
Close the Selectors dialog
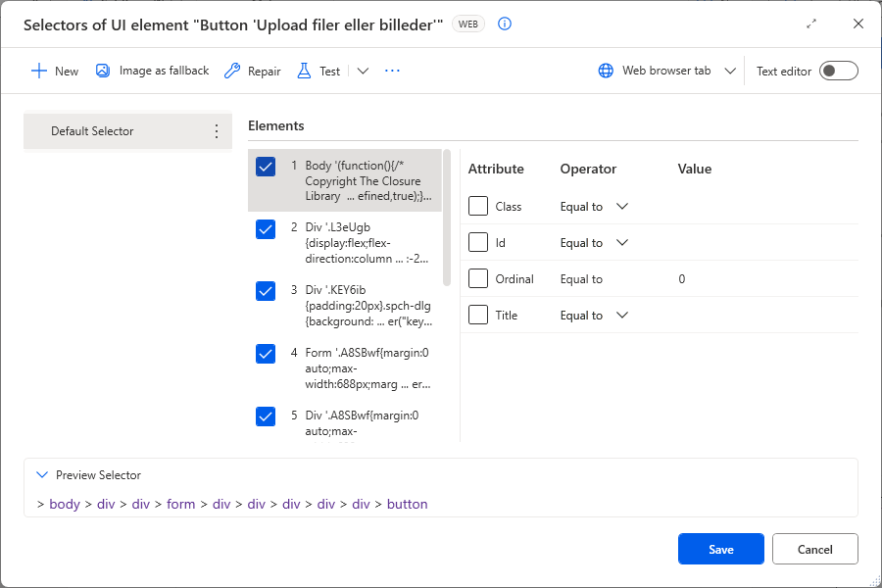[x=857, y=24]
